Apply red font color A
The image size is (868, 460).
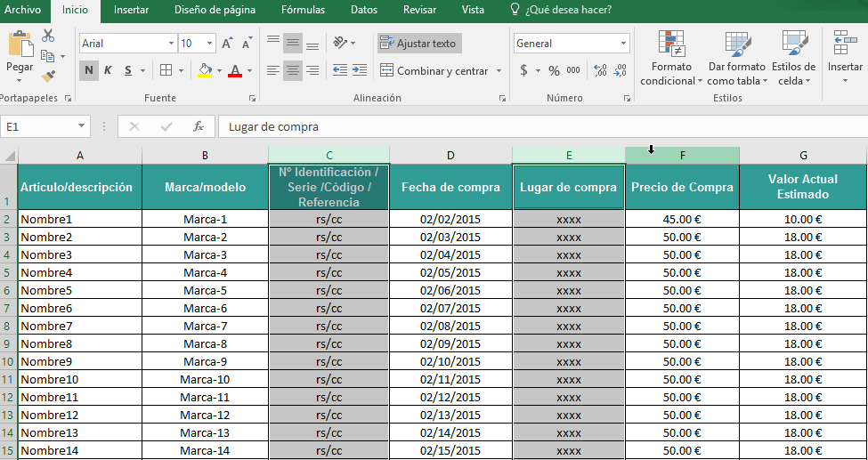[x=235, y=70]
